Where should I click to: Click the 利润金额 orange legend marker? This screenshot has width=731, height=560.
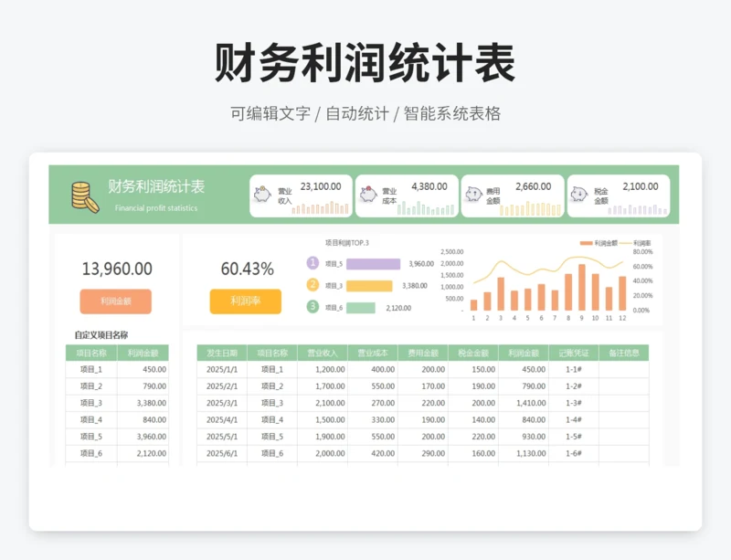(x=586, y=243)
